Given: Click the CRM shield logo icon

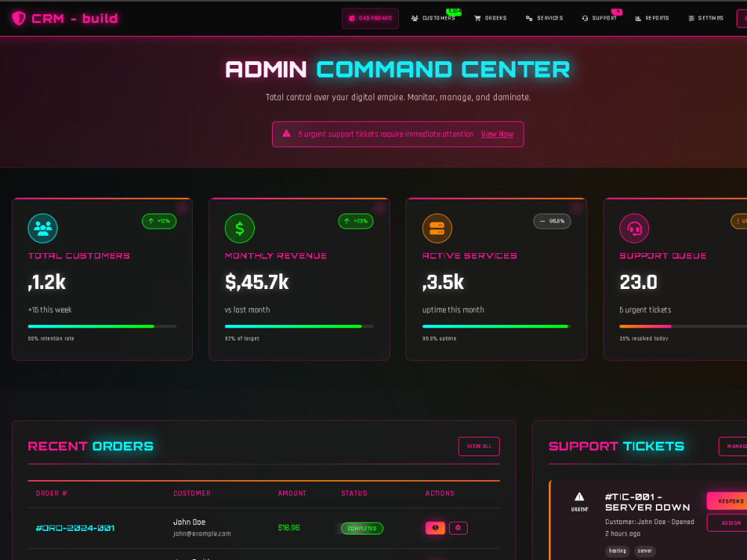Looking at the screenshot, I should click(19, 18).
